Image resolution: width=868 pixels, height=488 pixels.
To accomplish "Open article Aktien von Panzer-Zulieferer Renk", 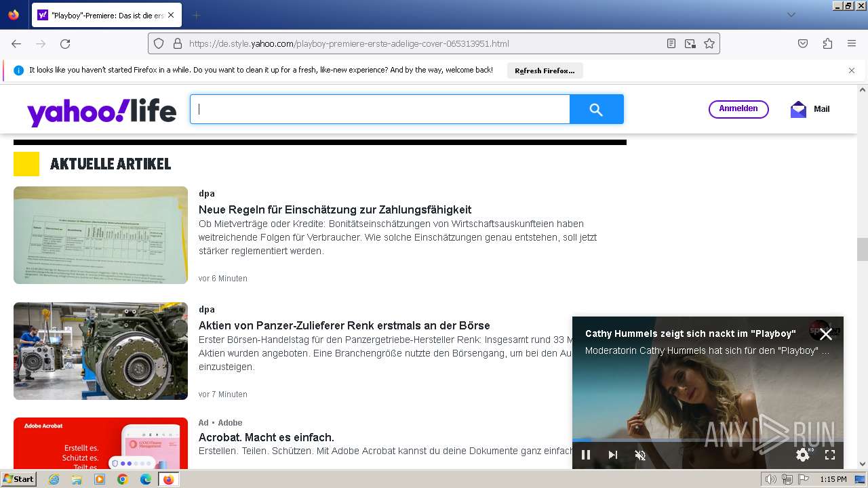I will (x=344, y=325).
